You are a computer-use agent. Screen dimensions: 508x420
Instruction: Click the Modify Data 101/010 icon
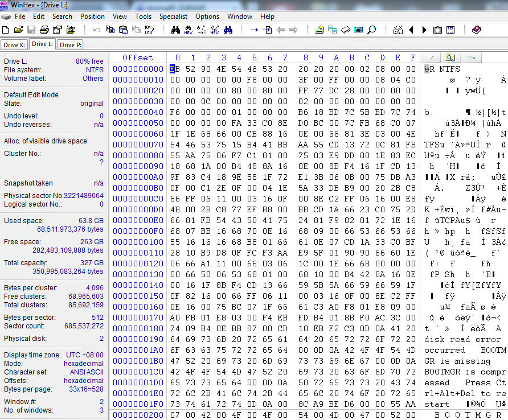pos(149,30)
